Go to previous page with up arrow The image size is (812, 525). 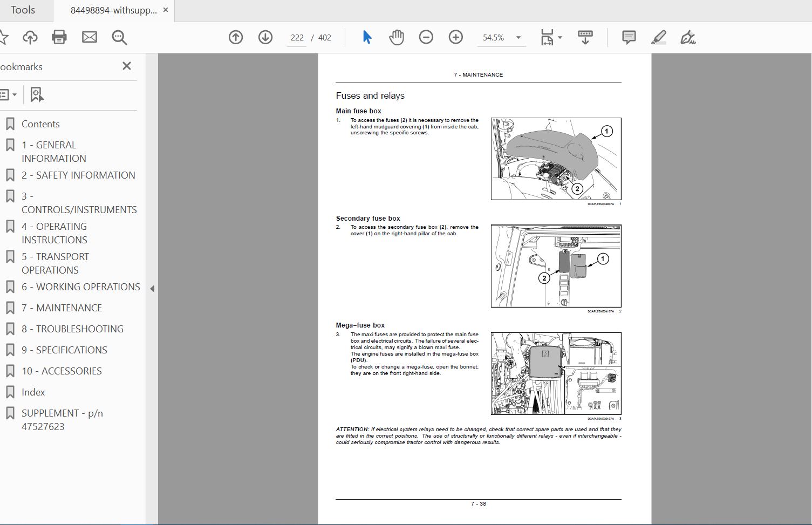236,37
